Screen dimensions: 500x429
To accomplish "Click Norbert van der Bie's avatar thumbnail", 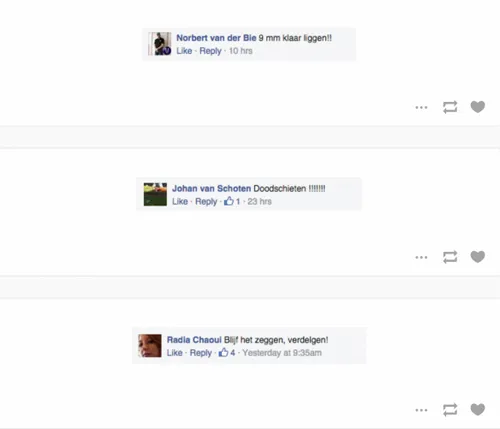I will (x=160, y=44).
